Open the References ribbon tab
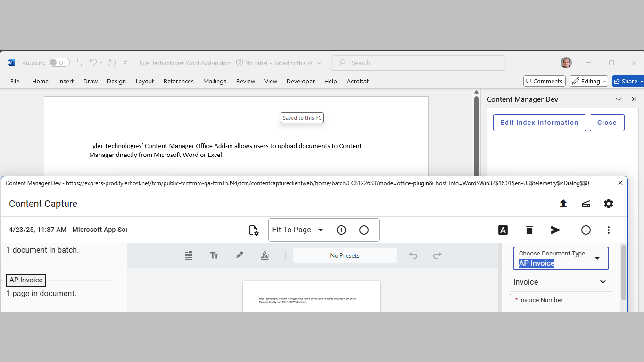 (179, 81)
